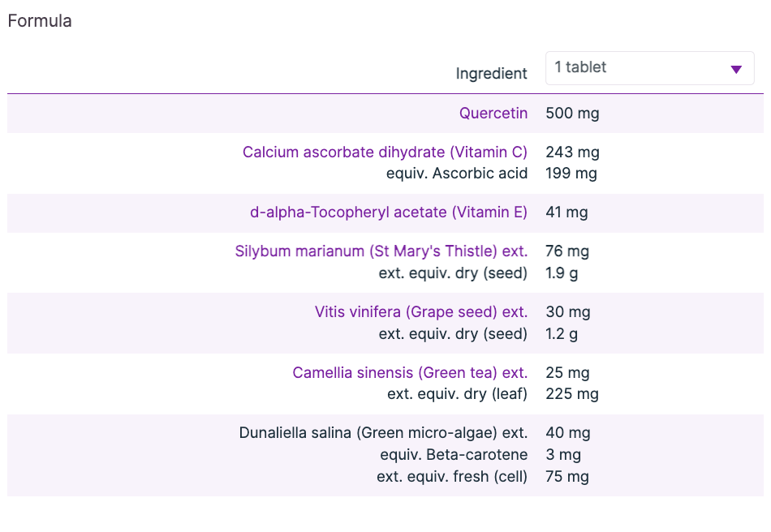Follow the Silybum marianum (St Mary's Thistle) link
The height and width of the screenshot is (532, 771).
coord(381,252)
